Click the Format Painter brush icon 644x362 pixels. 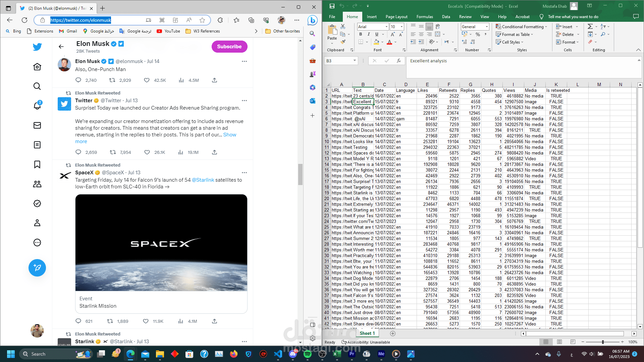[x=343, y=42]
